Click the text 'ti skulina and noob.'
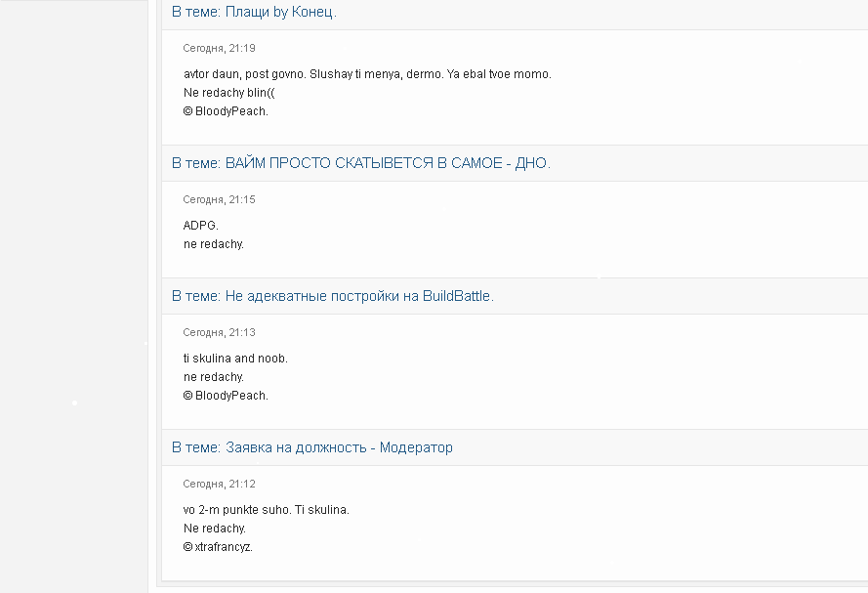Image resolution: width=868 pixels, height=593 pixels. coord(236,359)
